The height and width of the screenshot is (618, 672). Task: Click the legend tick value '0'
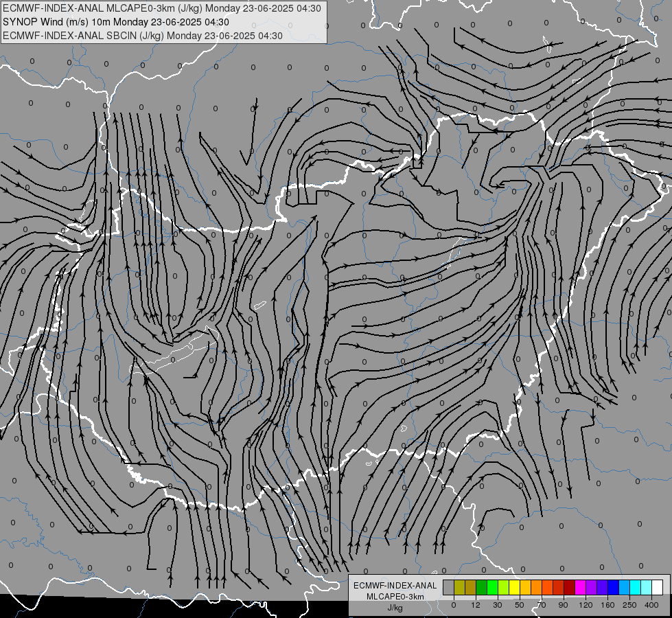454,605
